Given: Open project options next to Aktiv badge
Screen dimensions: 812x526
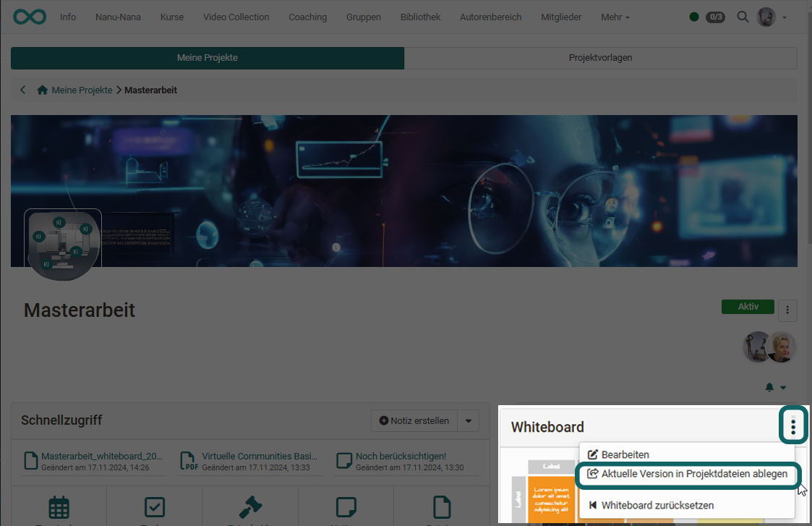Looking at the screenshot, I should (787, 310).
